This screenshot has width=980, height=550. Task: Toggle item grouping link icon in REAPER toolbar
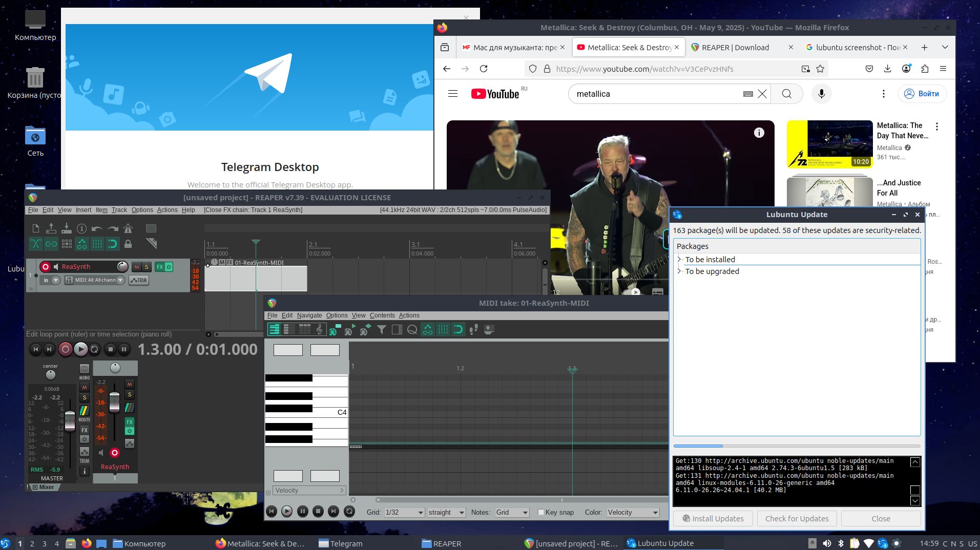(51, 244)
